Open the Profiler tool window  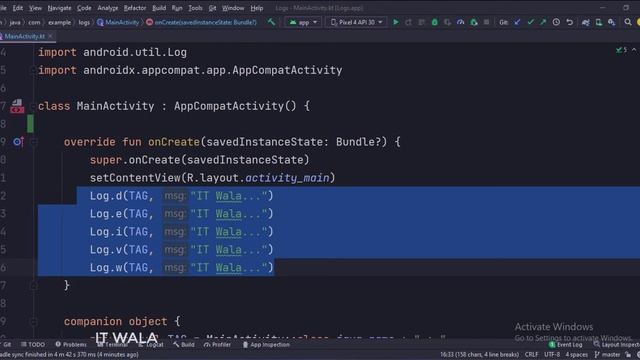pos(218,344)
